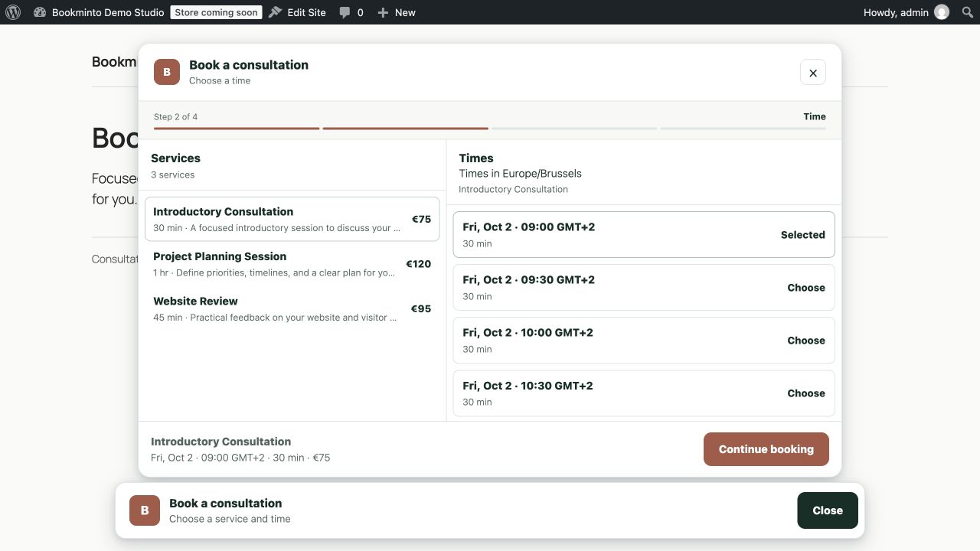Open the New content menu
The width and height of the screenshot is (980, 551).
coord(397,12)
